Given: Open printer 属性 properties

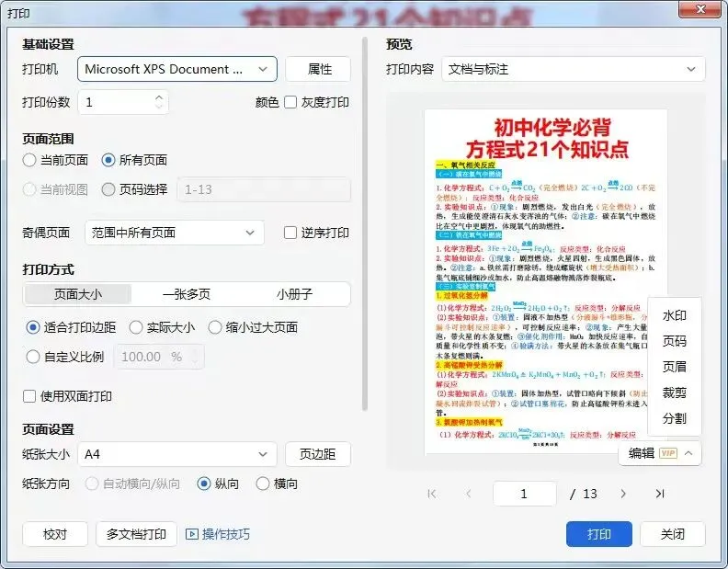Looking at the screenshot, I should point(318,69).
